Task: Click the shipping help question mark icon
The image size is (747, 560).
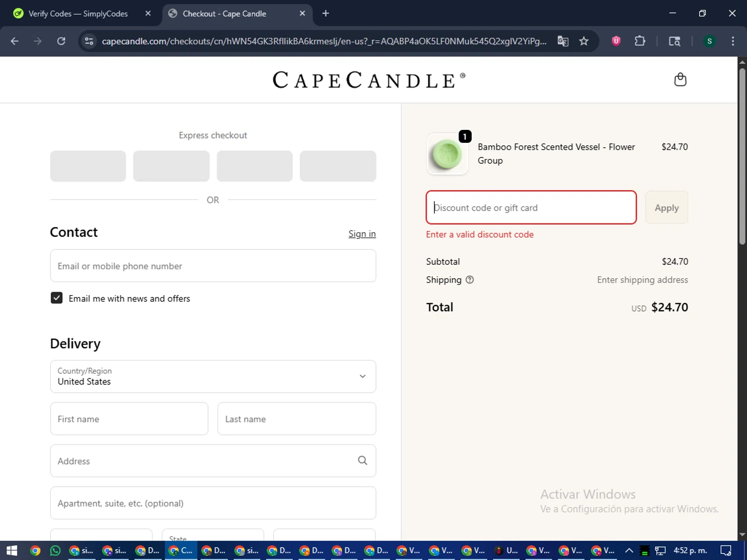Action: click(x=469, y=280)
